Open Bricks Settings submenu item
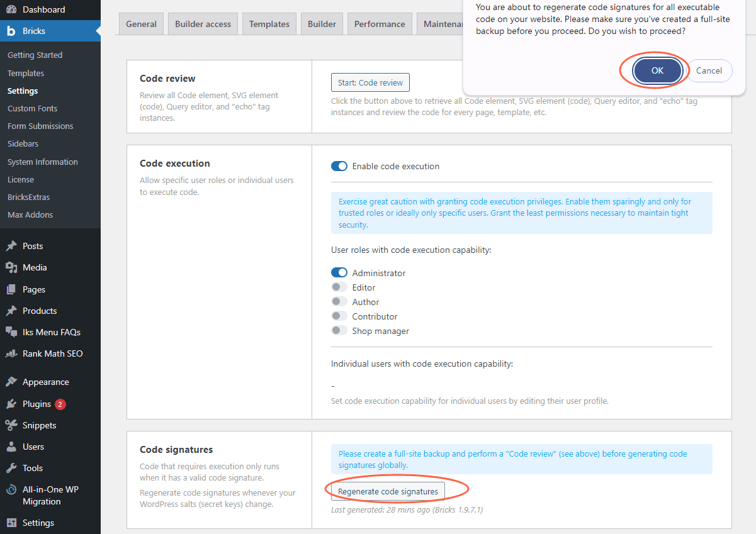756x534 pixels. click(x=23, y=91)
